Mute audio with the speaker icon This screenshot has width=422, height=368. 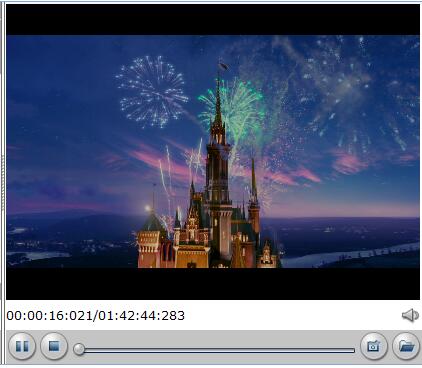click(x=410, y=315)
